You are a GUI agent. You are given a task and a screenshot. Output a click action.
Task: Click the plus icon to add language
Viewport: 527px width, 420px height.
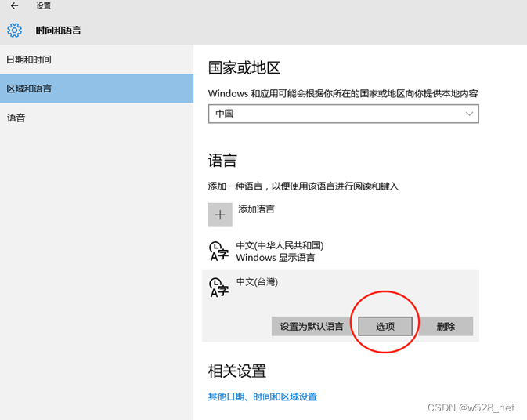coord(220,215)
